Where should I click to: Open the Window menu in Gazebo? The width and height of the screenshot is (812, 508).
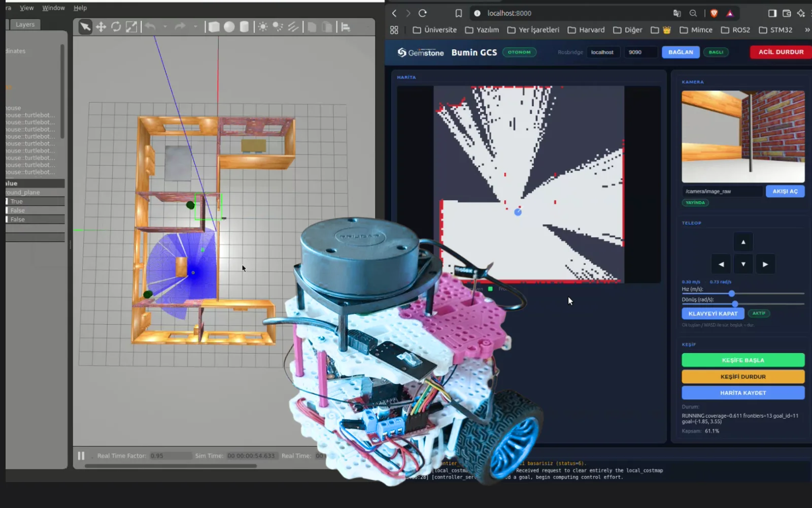(x=53, y=8)
